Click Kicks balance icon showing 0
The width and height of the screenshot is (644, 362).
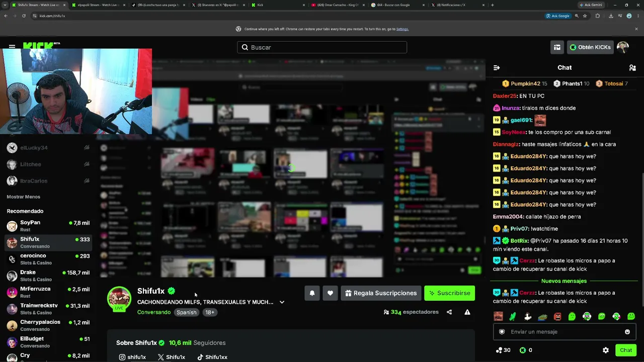(x=523, y=350)
